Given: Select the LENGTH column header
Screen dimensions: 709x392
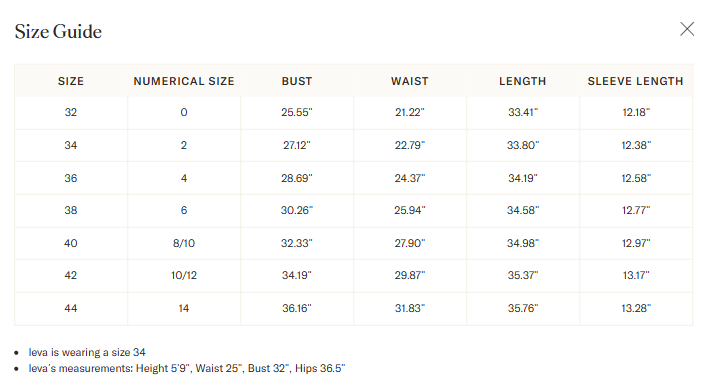Looking at the screenshot, I should tap(523, 81).
